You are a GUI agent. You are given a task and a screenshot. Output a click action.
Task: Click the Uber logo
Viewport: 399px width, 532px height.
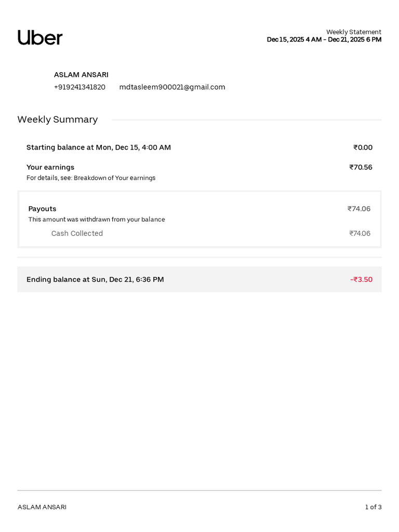(40, 37)
